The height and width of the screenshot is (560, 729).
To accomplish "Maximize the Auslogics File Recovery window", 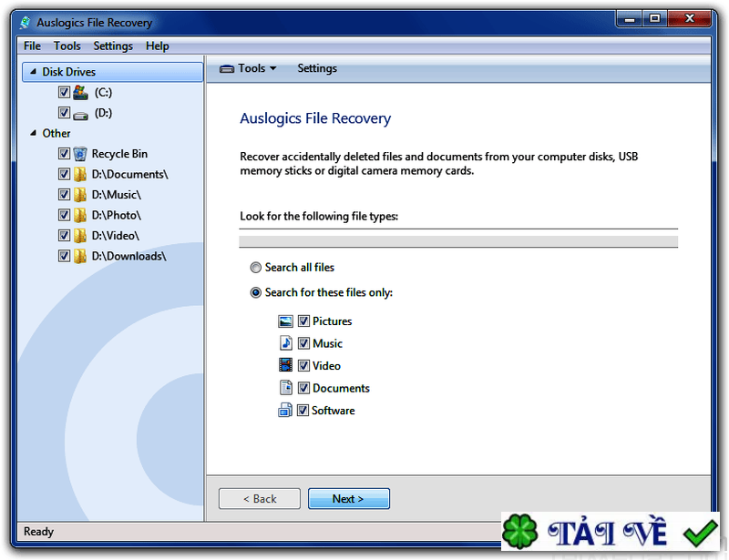I will [654, 19].
